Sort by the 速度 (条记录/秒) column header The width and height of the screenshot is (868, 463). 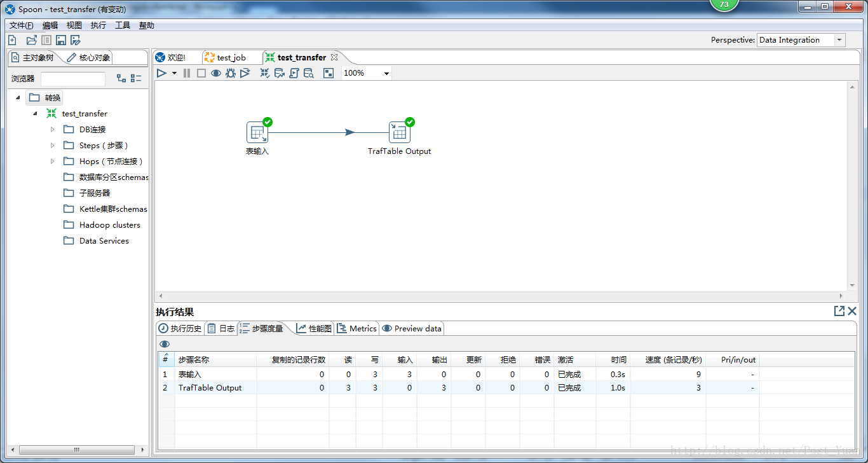point(668,359)
